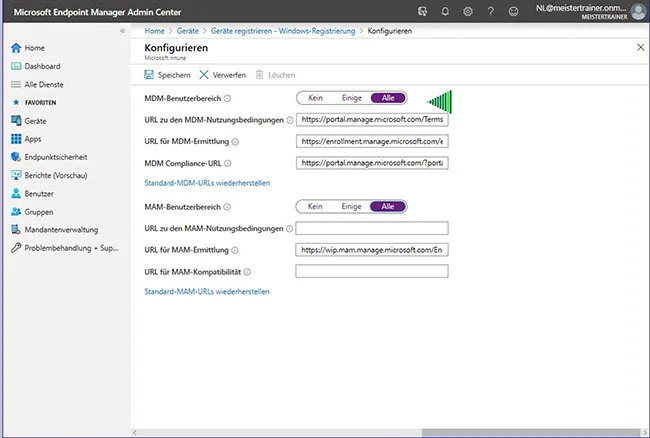Open the feedback smiley icon
This screenshot has width=650, height=438.
pyautogui.click(x=512, y=11)
